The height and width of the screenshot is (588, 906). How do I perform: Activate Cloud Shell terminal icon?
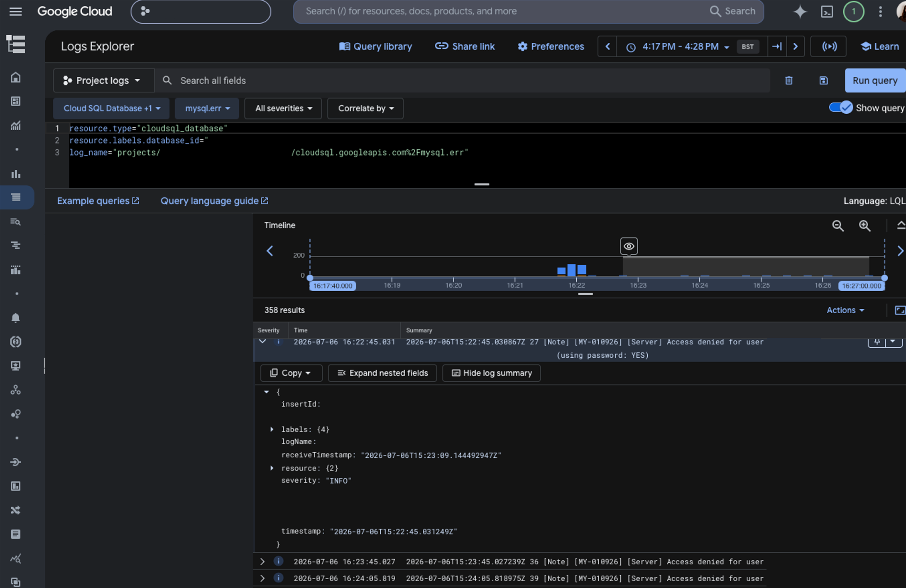coord(827,11)
